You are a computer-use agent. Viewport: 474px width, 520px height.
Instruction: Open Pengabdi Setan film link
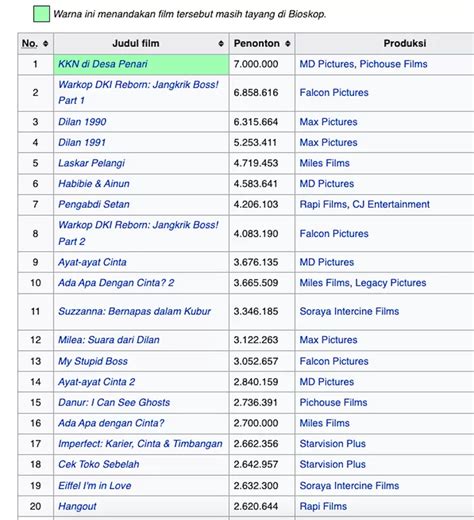[94, 204]
